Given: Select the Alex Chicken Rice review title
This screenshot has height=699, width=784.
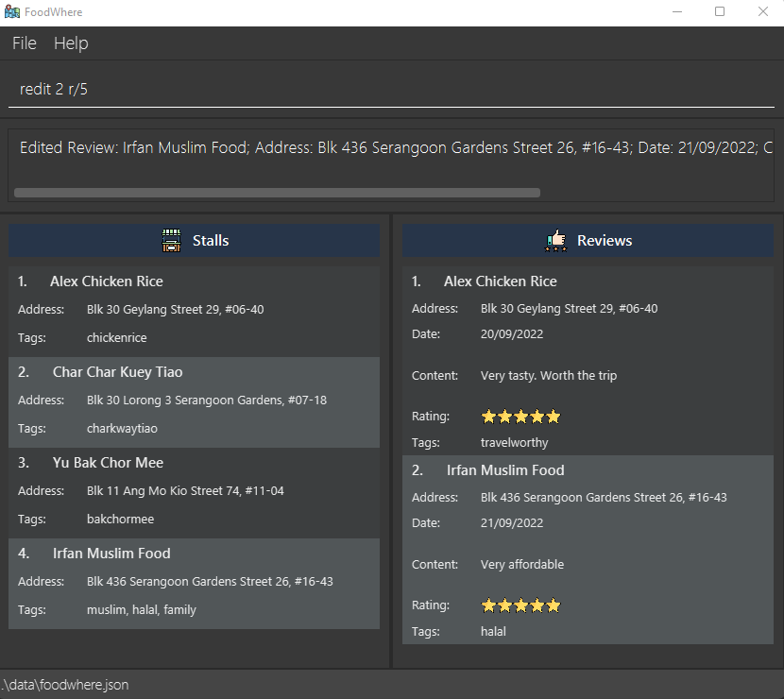Looking at the screenshot, I should click(x=501, y=281).
